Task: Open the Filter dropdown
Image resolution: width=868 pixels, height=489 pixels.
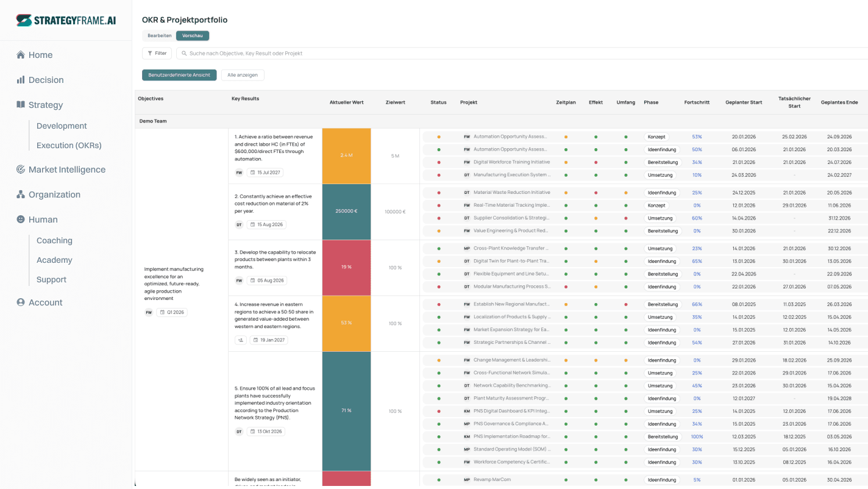Action: 157,54
